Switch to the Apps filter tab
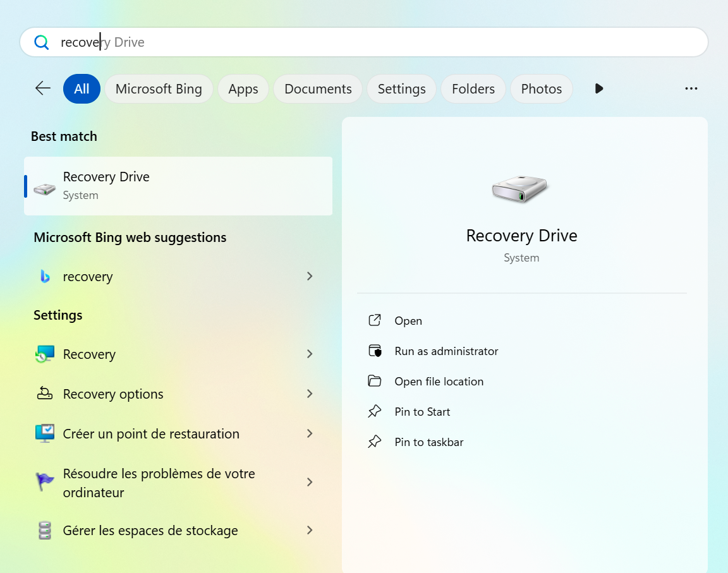This screenshot has height=573, width=728. (x=243, y=89)
